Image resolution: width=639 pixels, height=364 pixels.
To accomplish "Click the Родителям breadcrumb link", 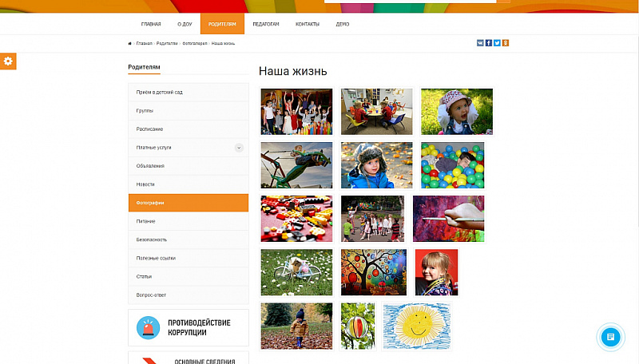I will 167,43.
